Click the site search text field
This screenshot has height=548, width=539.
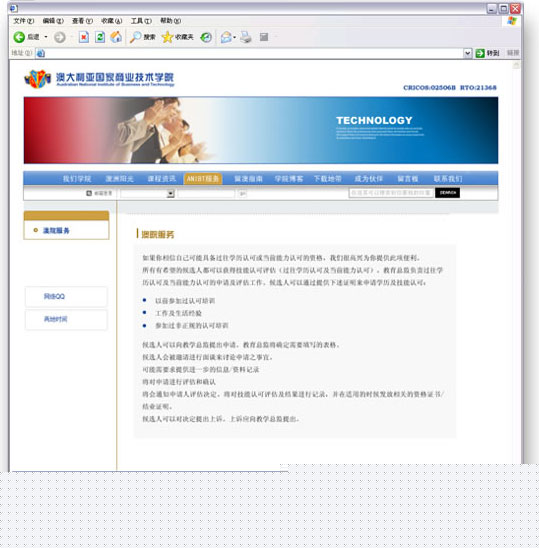[x=391, y=193]
